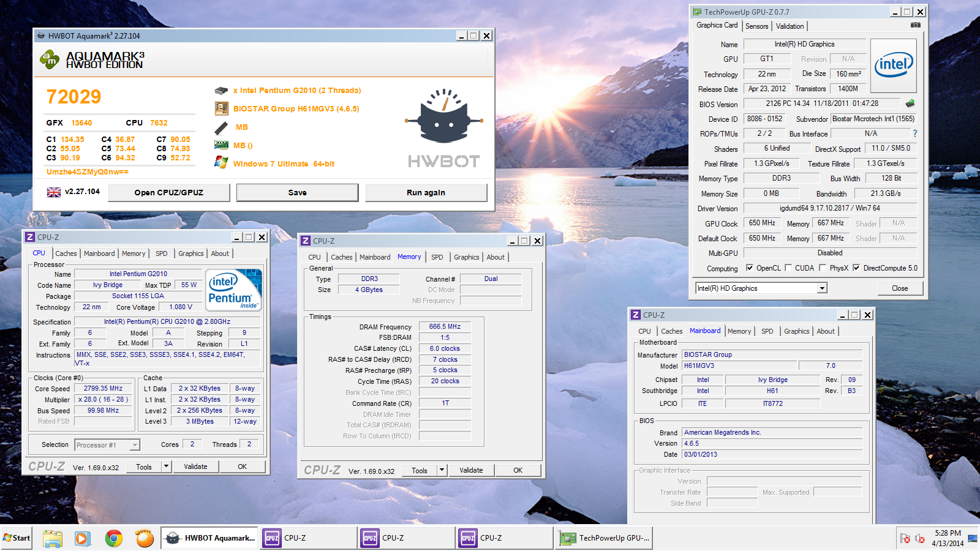Click the BIOS save chip icon in GPU-Z
Viewport: 980px width, 551px height.
(x=910, y=103)
